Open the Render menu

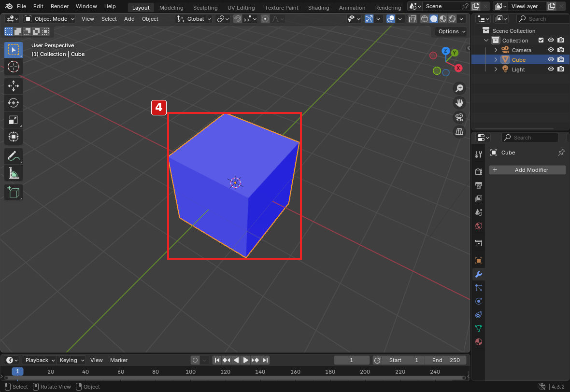coord(59,6)
